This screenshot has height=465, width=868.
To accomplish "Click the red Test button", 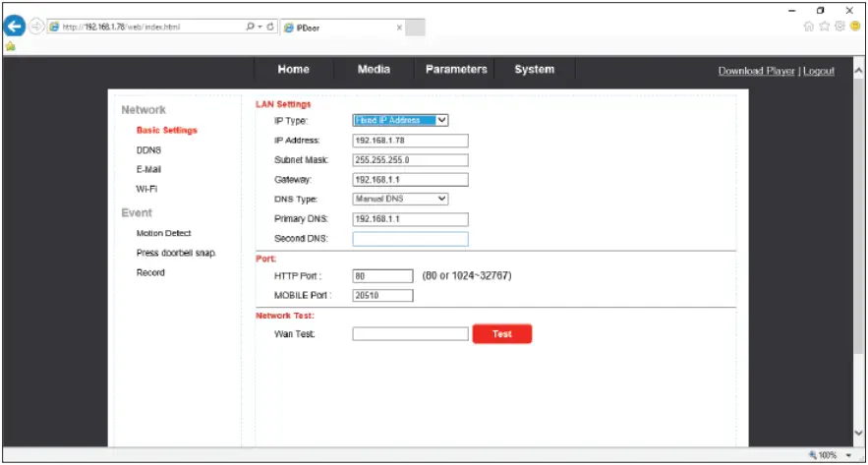I will [x=502, y=334].
